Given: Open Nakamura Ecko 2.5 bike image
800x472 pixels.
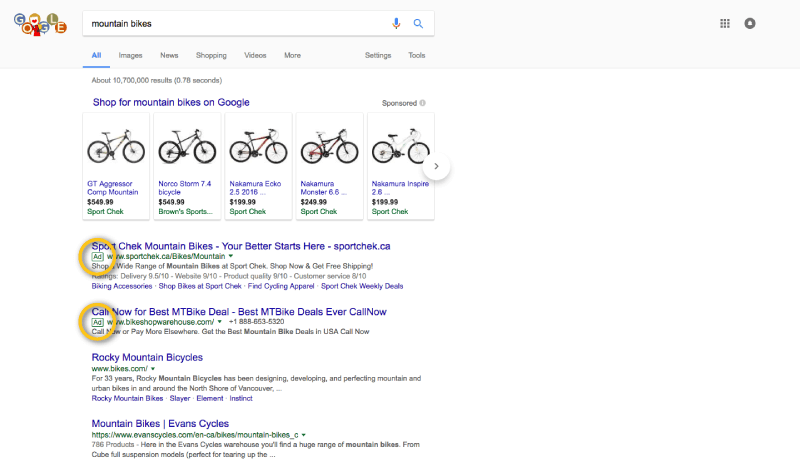Looking at the screenshot, I should click(x=258, y=146).
